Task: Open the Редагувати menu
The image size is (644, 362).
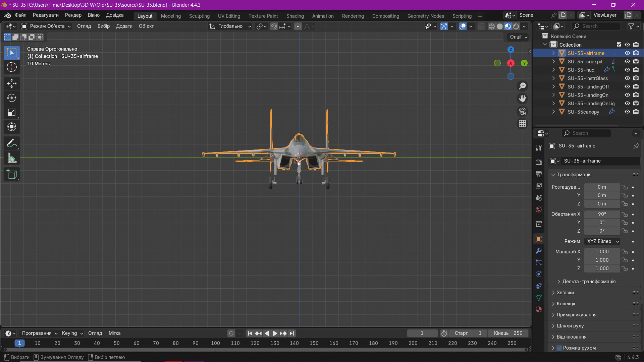Action: pyautogui.click(x=46, y=15)
